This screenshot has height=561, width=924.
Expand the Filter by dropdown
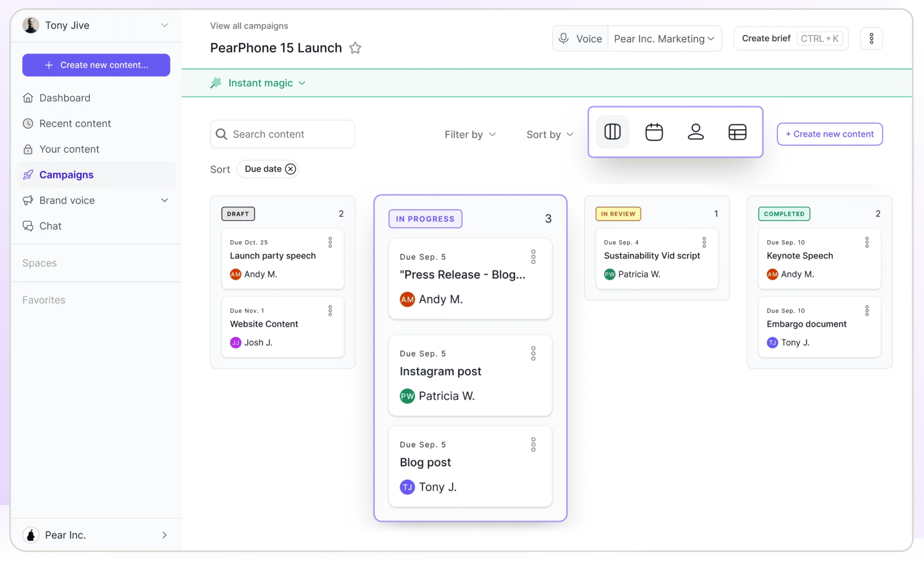point(469,135)
